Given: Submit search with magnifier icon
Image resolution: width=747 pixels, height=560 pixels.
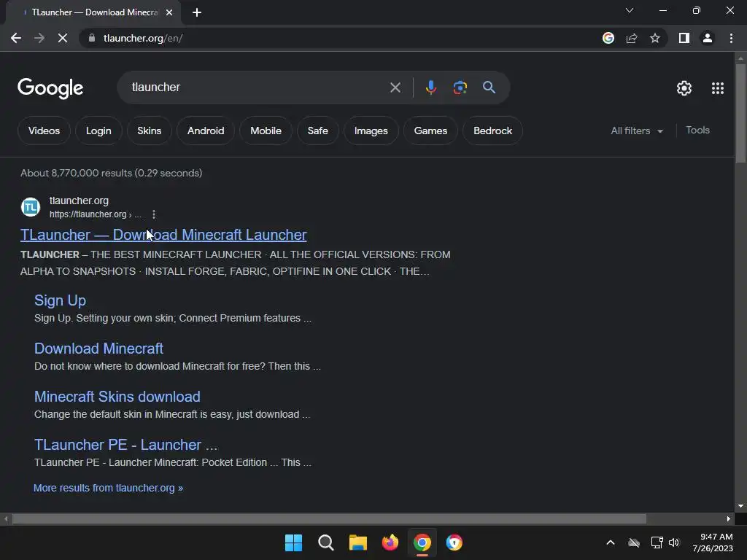Looking at the screenshot, I should click(489, 87).
